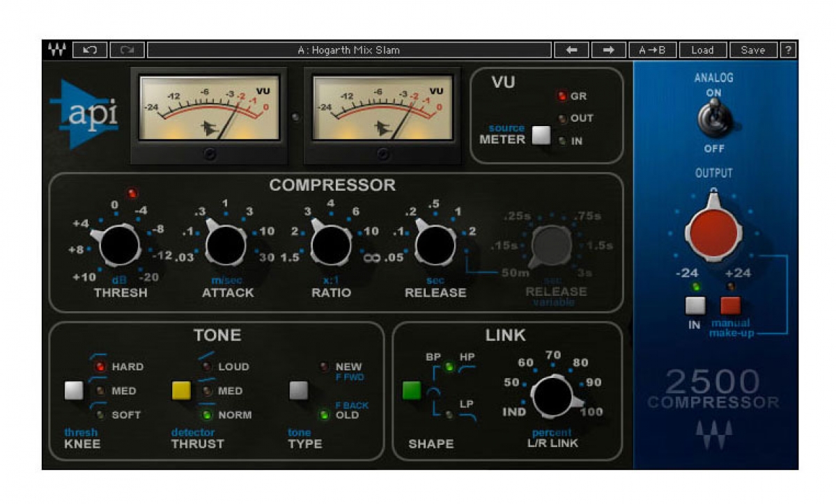
Task: Toggle the red manual make-up button
Action: (x=731, y=306)
